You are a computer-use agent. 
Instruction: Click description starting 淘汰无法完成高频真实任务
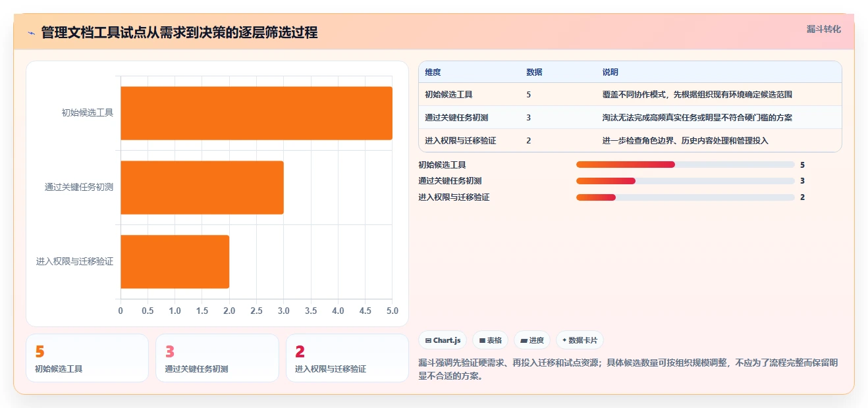click(x=697, y=118)
